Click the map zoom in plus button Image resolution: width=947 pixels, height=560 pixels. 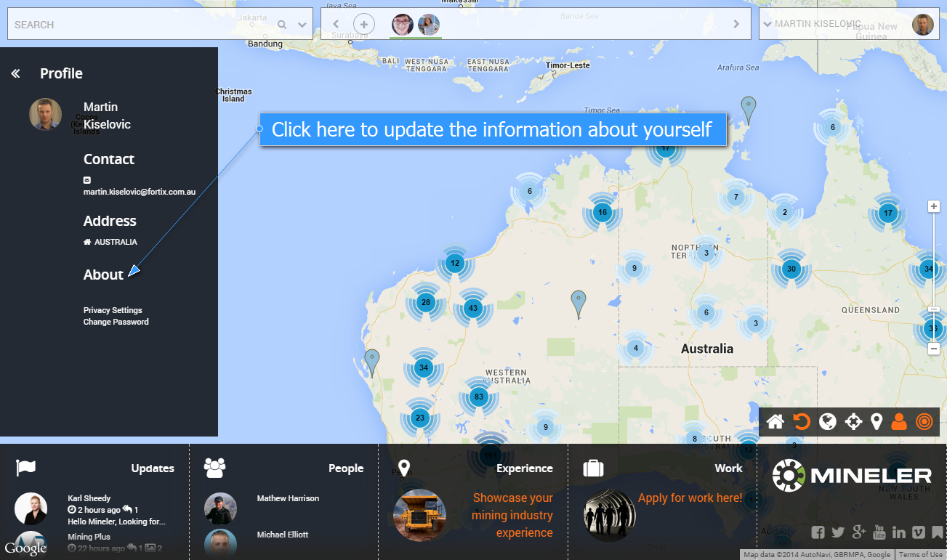click(935, 206)
